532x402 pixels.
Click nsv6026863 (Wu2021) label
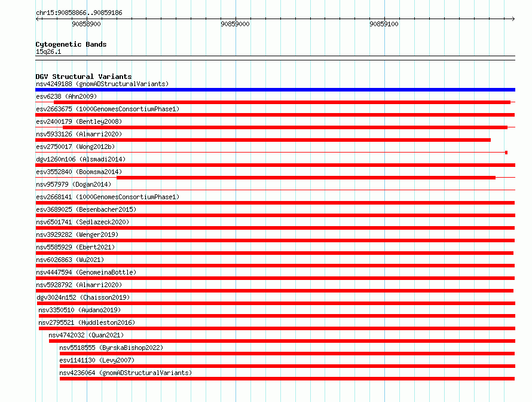tap(70, 260)
